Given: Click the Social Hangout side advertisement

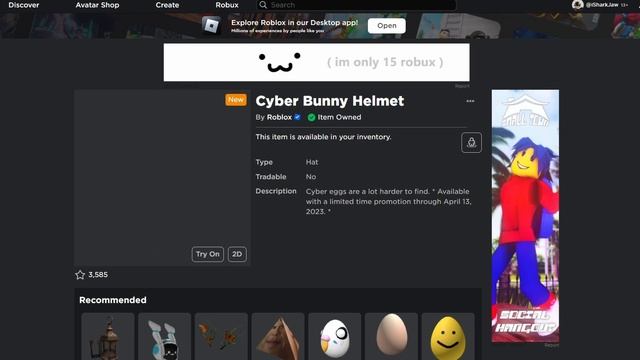Looking at the screenshot, I should click(525, 216).
